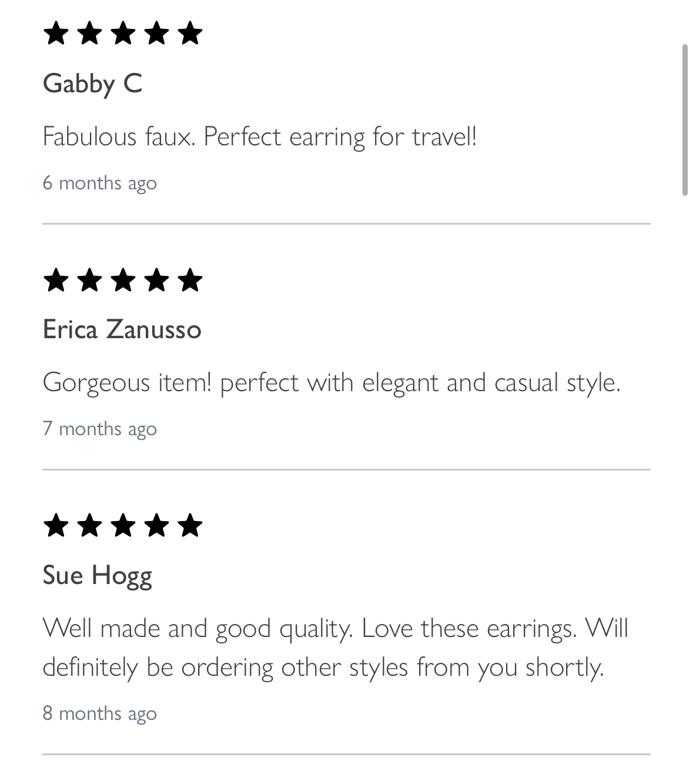The image size is (693, 784).
Task: Click the first star of Sue Hogg's rating
Action: (56, 526)
